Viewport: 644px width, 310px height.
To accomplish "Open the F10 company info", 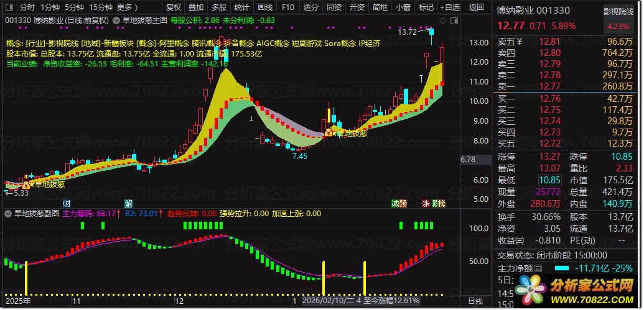I will [x=288, y=7].
